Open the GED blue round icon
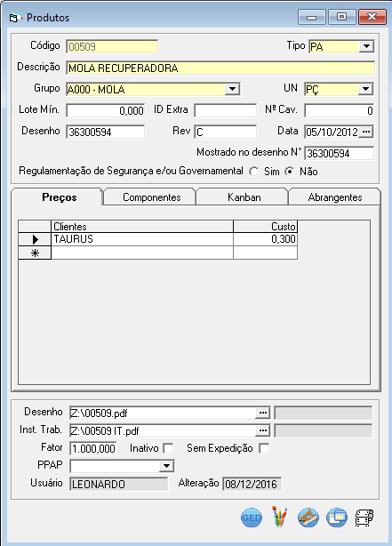Image resolution: width=392 pixels, height=546 pixels. pyautogui.click(x=252, y=518)
